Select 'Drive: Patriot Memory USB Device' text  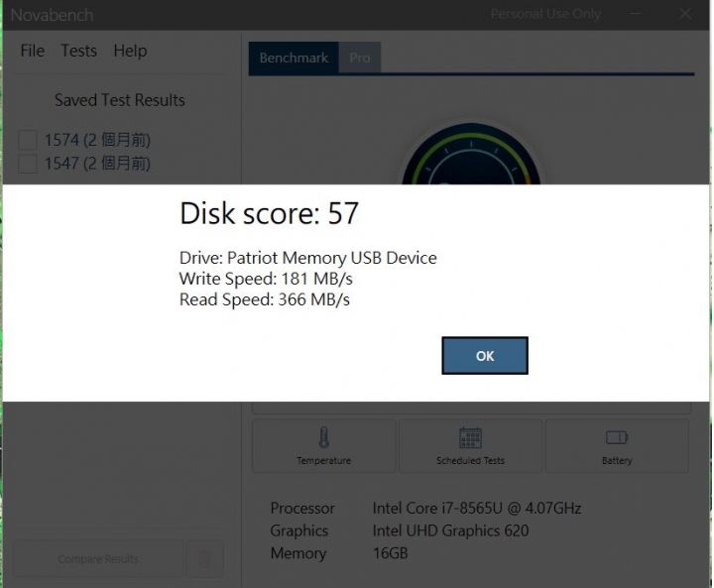tap(307, 258)
